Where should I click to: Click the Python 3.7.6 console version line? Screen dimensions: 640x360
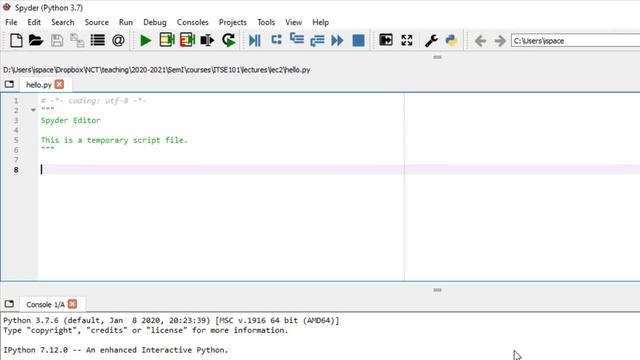click(171, 320)
